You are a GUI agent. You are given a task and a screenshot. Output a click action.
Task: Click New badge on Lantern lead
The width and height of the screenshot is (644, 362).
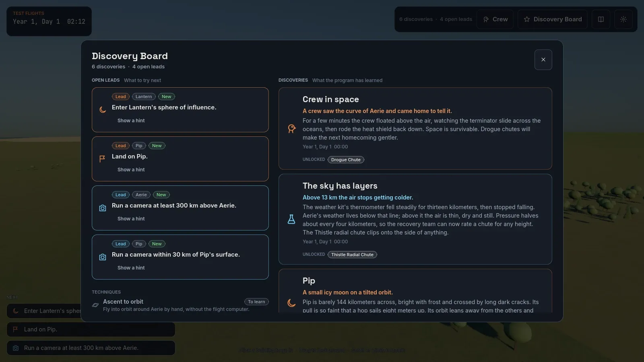[x=167, y=97]
